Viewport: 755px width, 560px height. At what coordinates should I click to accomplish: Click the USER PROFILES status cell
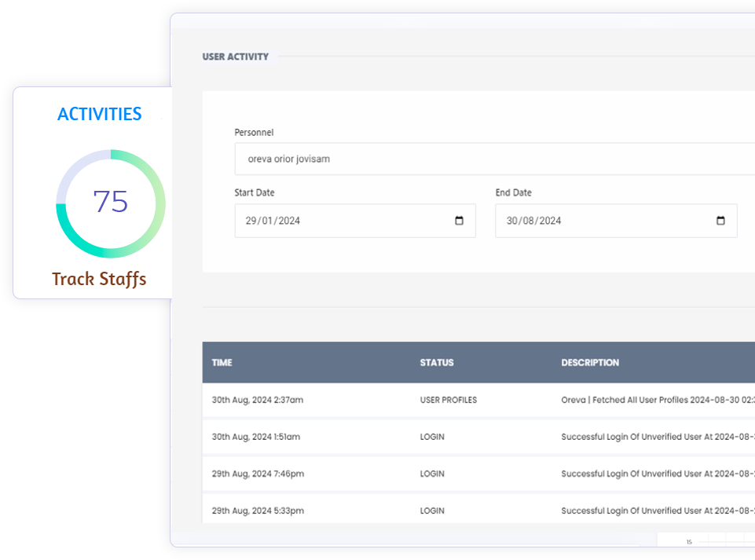click(x=449, y=400)
